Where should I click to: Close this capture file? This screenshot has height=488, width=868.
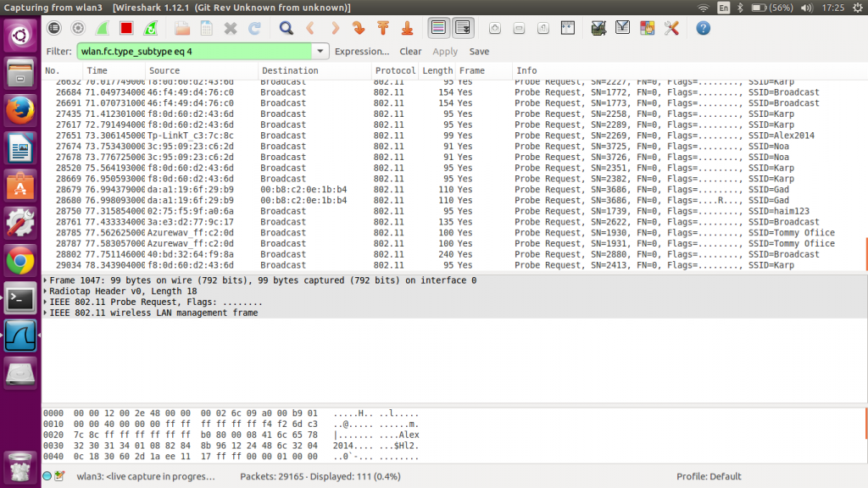231,28
